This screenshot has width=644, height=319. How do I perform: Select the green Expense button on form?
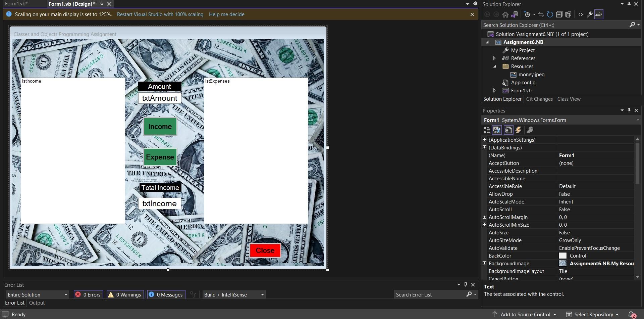[160, 157]
